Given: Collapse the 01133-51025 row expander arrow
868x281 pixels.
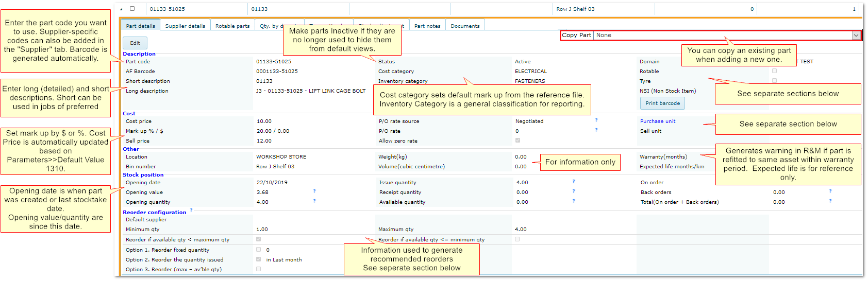Looking at the screenshot, I should 121,9.
